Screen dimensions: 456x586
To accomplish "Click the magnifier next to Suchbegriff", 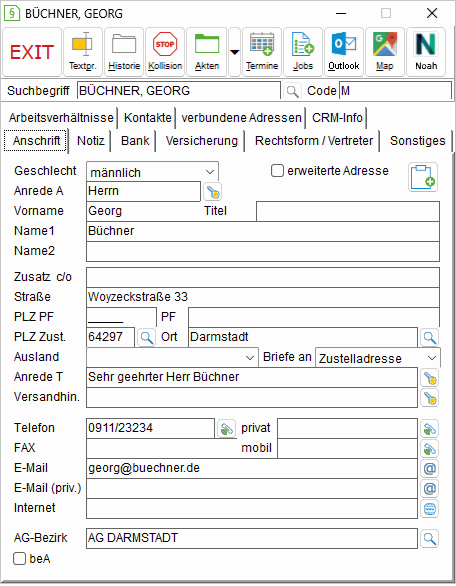I will pos(292,91).
